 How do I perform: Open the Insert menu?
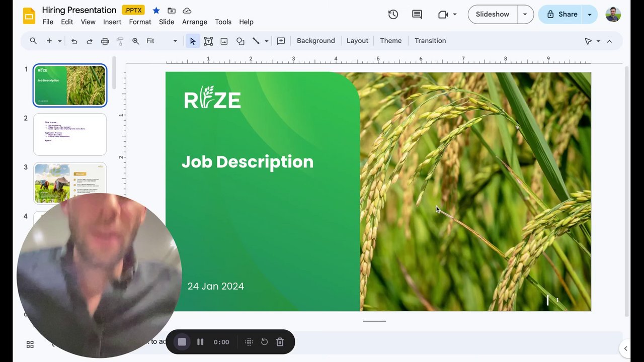click(x=112, y=22)
